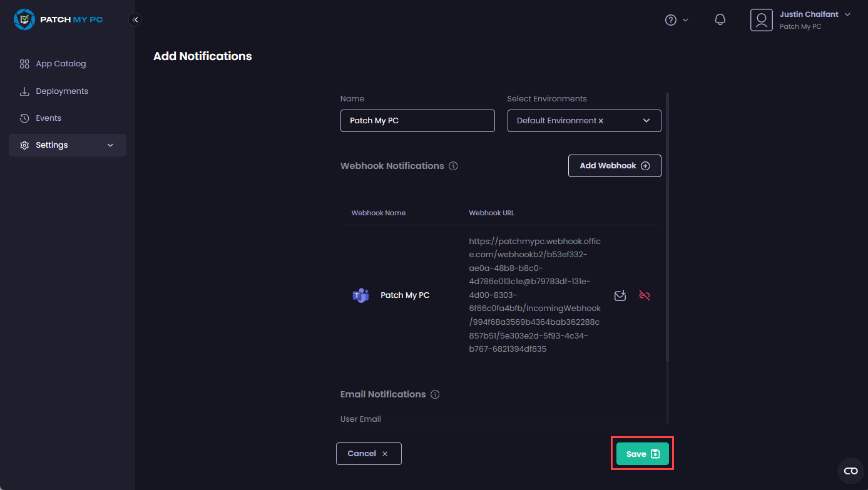868x490 pixels.
Task: Open the help question mark menu
Action: [x=671, y=20]
